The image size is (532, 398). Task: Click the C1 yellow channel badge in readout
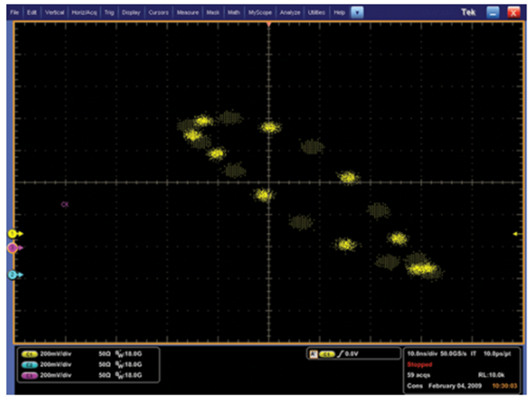pyautogui.click(x=30, y=354)
